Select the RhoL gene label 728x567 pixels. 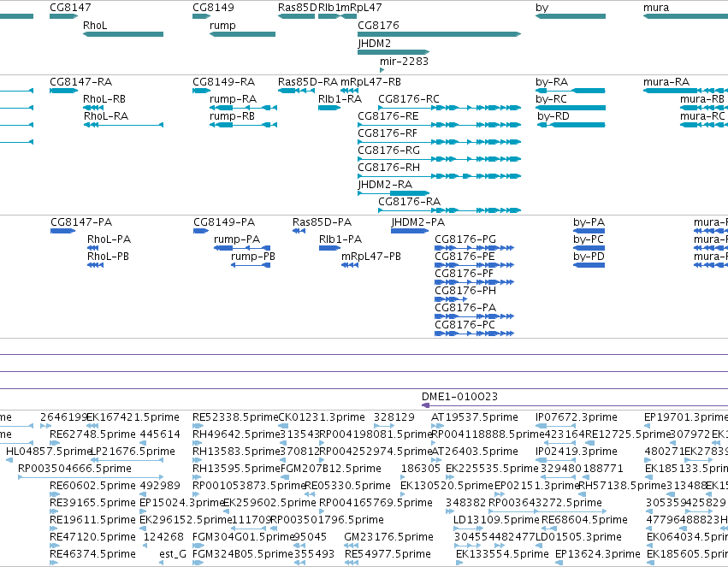click(x=95, y=25)
